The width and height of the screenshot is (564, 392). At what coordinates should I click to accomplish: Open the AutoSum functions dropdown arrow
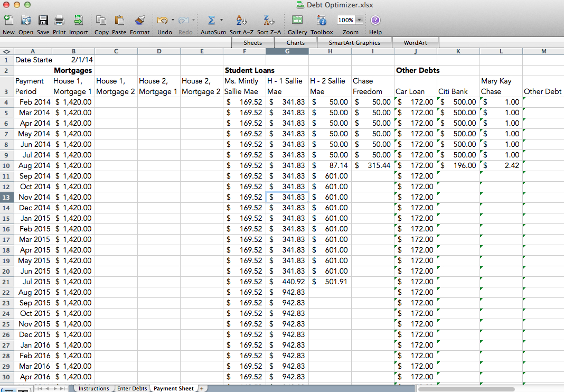221,21
